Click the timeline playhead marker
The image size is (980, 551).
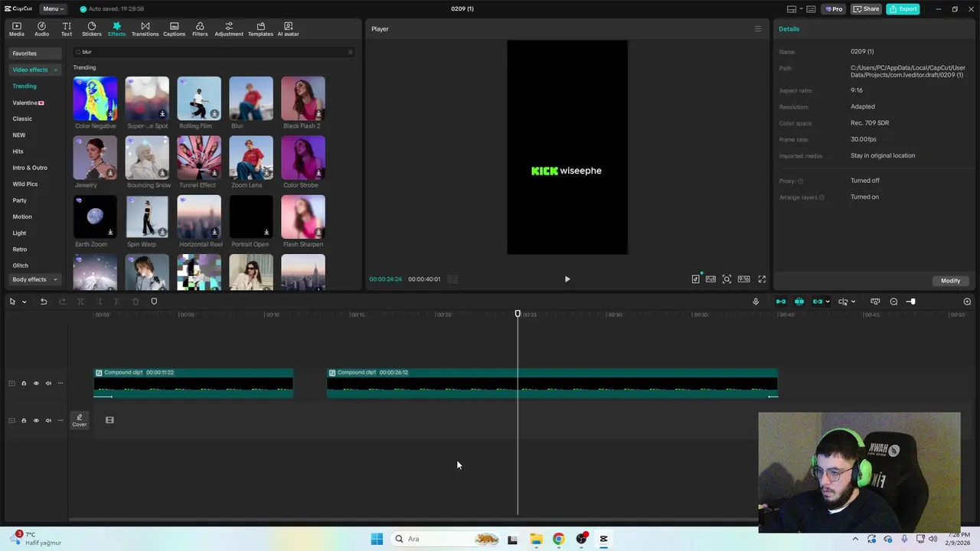(518, 314)
